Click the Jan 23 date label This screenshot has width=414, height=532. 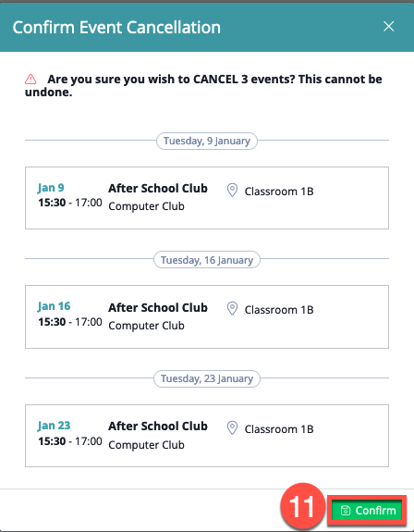54,426
